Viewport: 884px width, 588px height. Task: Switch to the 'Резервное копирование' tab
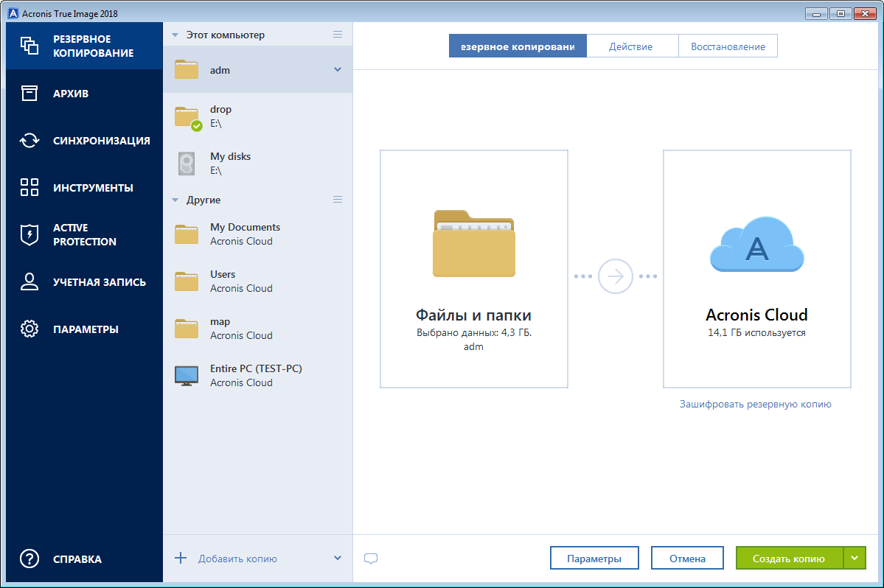pos(518,46)
